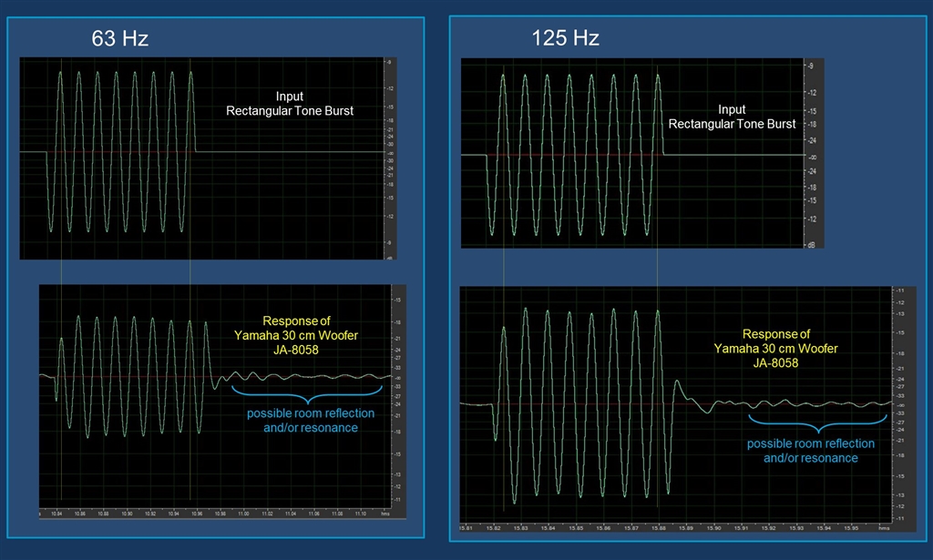The height and width of the screenshot is (560, 933).
Task: Click the "hms" unit label on the 63 Hz response axis
Action: tap(385, 514)
